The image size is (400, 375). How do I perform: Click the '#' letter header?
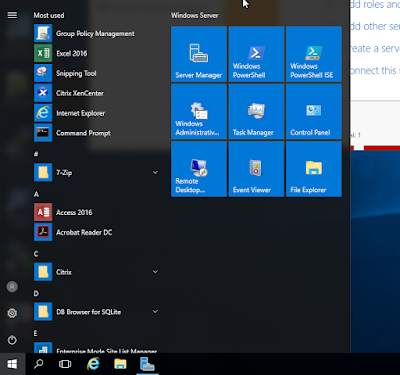(x=36, y=154)
